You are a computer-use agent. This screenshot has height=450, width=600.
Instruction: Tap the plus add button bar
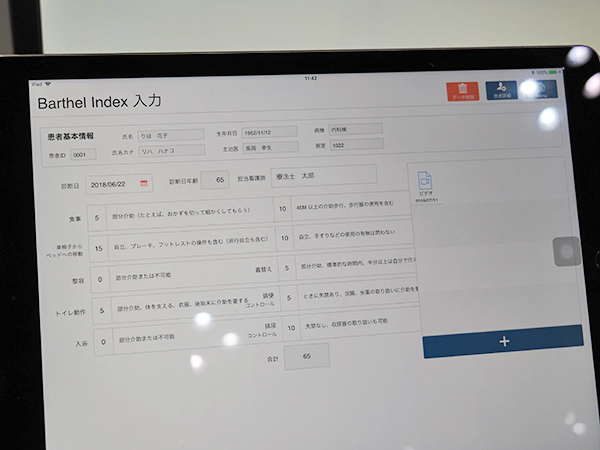(502, 340)
